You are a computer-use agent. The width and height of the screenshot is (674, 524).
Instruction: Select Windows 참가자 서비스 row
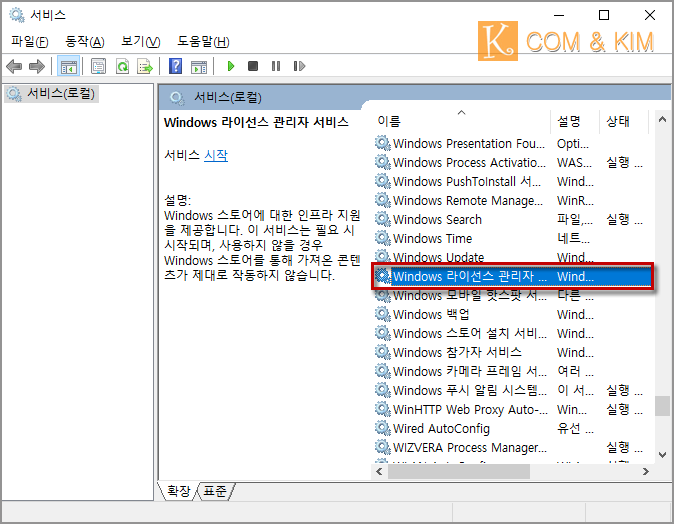tap(512, 352)
